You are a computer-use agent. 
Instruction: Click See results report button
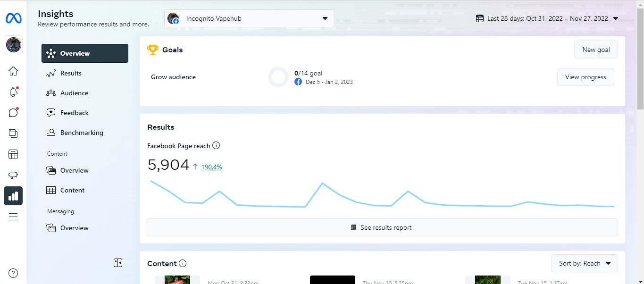pyautogui.click(x=382, y=227)
